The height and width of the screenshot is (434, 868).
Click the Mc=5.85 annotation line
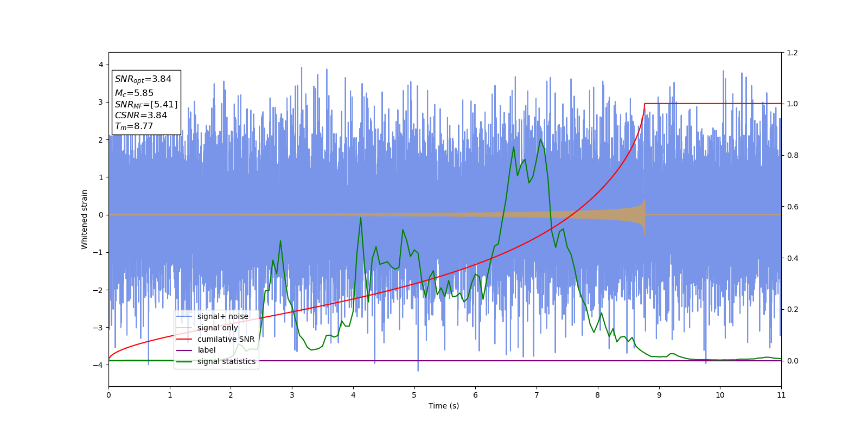pos(134,93)
